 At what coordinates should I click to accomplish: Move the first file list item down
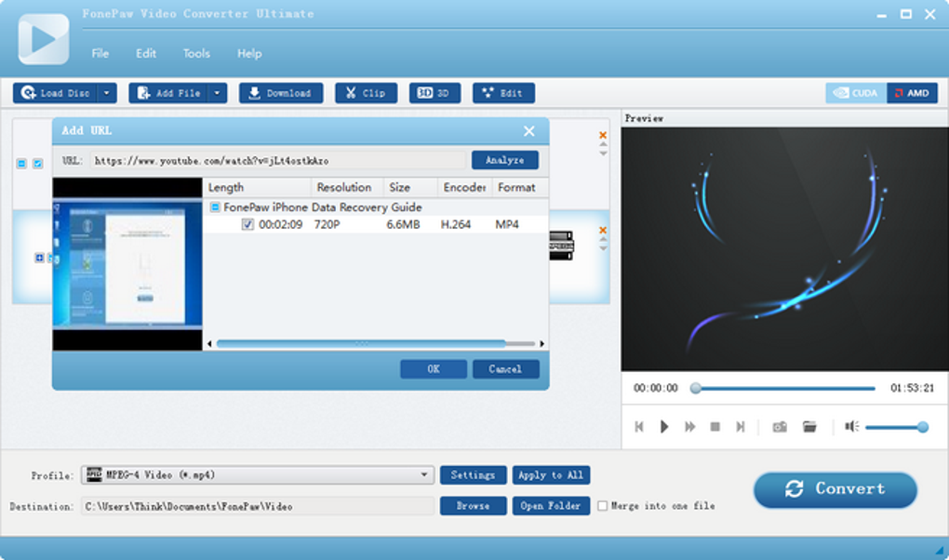coord(603,153)
